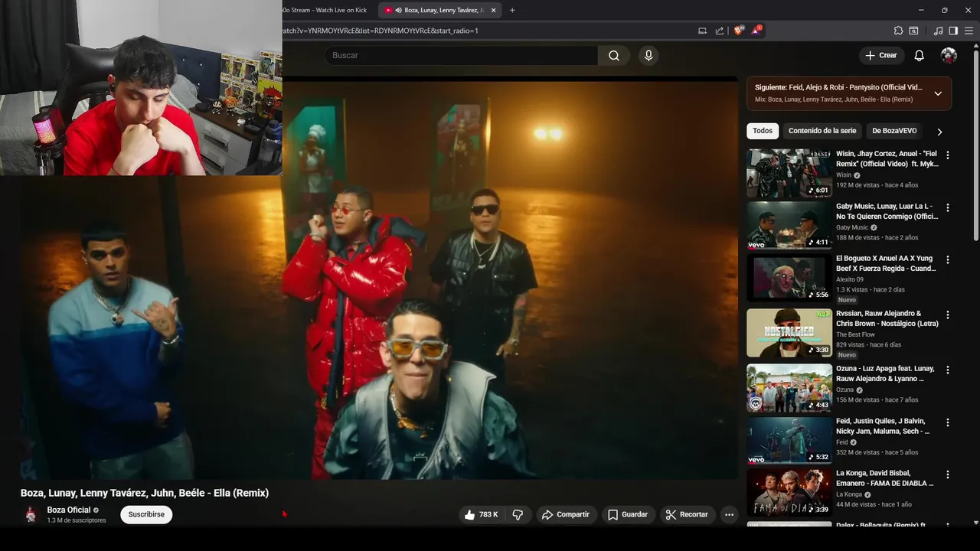Image resolution: width=980 pixels, height=551 pixels.
Task: Open a new browser tab with plus
Action: [x=512, y=10]
